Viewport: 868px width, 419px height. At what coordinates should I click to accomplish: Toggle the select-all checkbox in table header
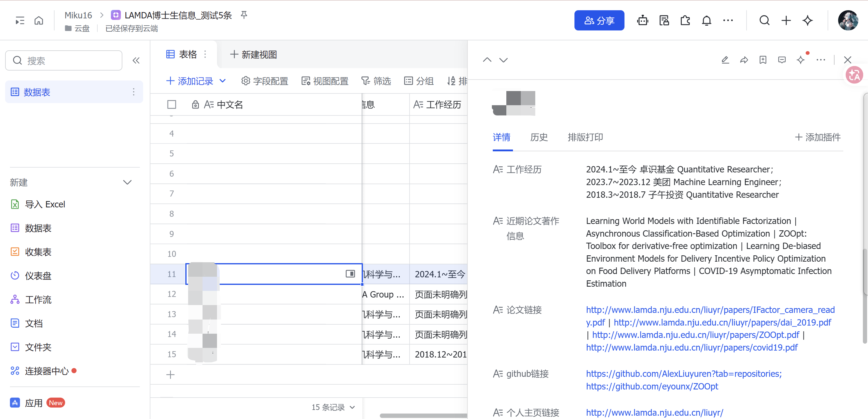pyautogui.click(x=171, y=105)
